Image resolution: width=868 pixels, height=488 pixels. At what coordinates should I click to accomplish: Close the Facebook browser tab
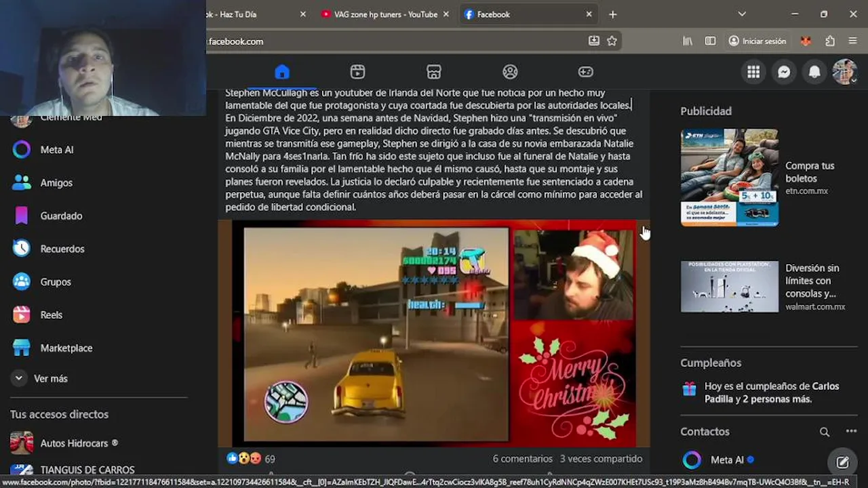click(589, 14)
